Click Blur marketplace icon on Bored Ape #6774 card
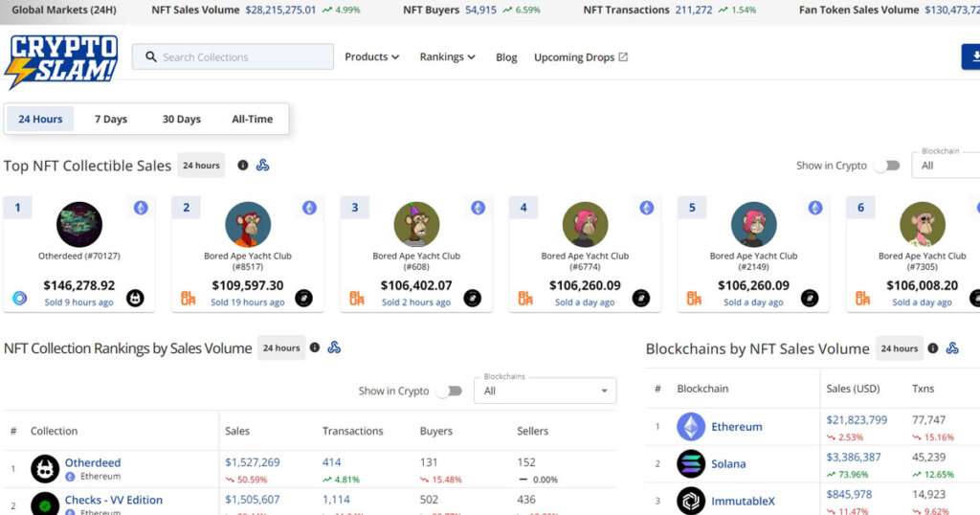 525,298
